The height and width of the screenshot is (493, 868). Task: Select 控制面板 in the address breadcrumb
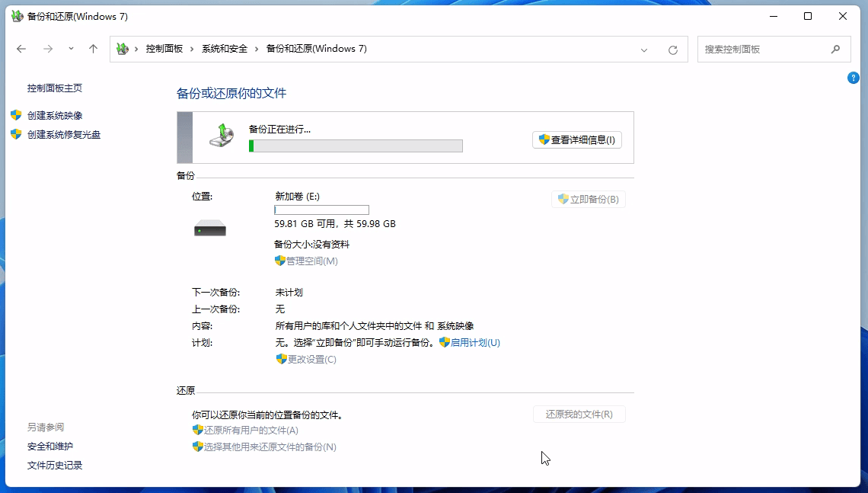[x=164, y=49]
